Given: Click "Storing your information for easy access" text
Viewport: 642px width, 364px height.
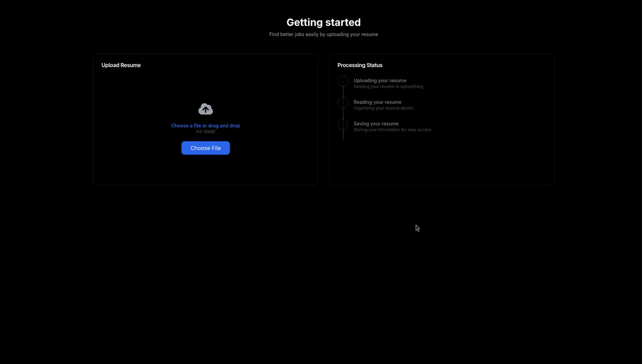Looking at the screenshot, I should click(392, 130).
